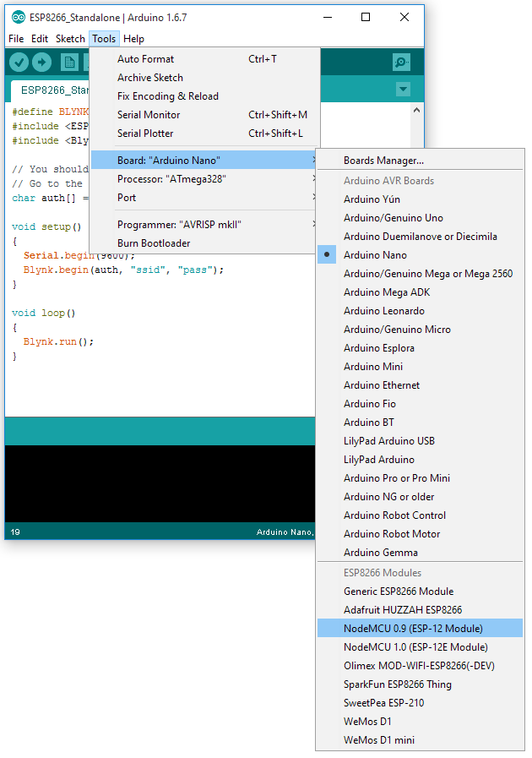This screenshot has height=758, width=532.
Task: Choose Arduino Robot Control board
Action: 420,515
